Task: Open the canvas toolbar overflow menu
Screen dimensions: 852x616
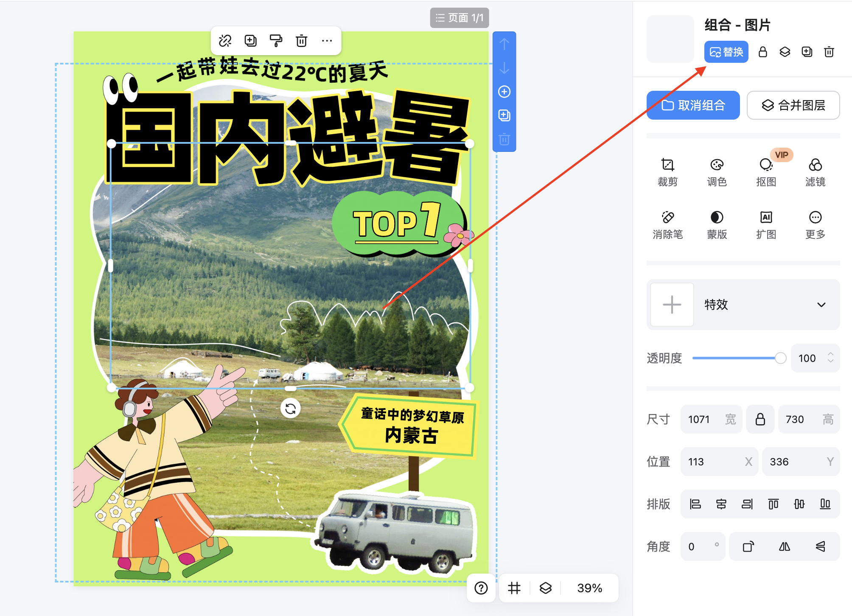Action: pos(327,41)
